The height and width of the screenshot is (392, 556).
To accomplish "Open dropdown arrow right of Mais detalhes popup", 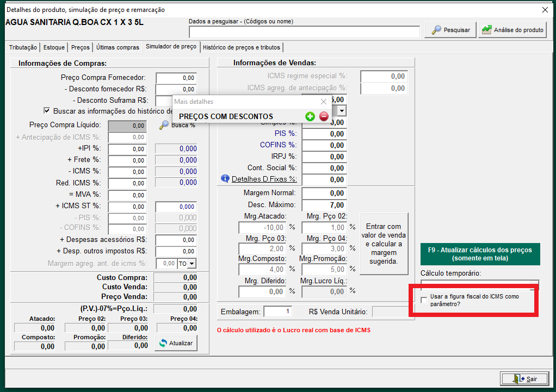I will click(342, 111).
